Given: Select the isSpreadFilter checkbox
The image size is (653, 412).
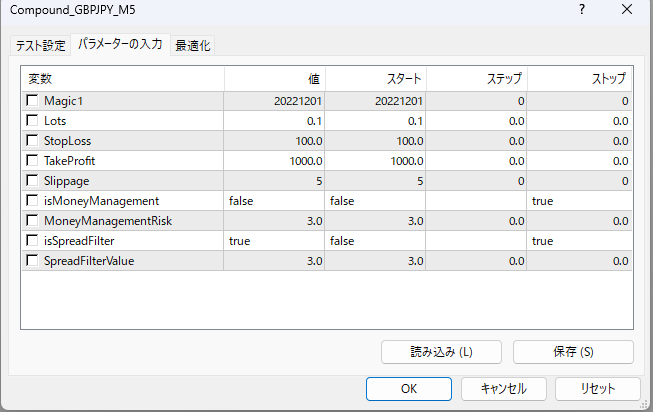Looking at the screenshot, I should point(33,241).
